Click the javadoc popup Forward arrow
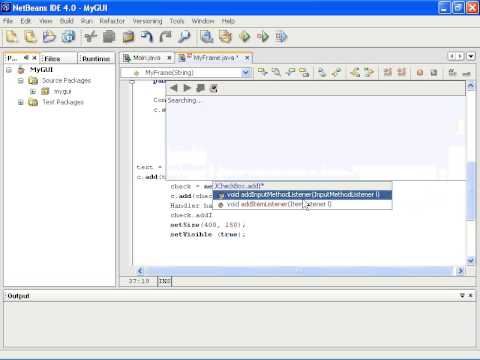The width and height of the screenshot is (480, 360). tap(187, 88)
